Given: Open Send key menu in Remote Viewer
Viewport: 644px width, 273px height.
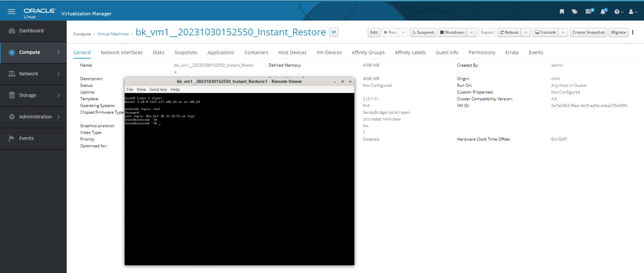Looking at the screenshot, I should 158,89.
